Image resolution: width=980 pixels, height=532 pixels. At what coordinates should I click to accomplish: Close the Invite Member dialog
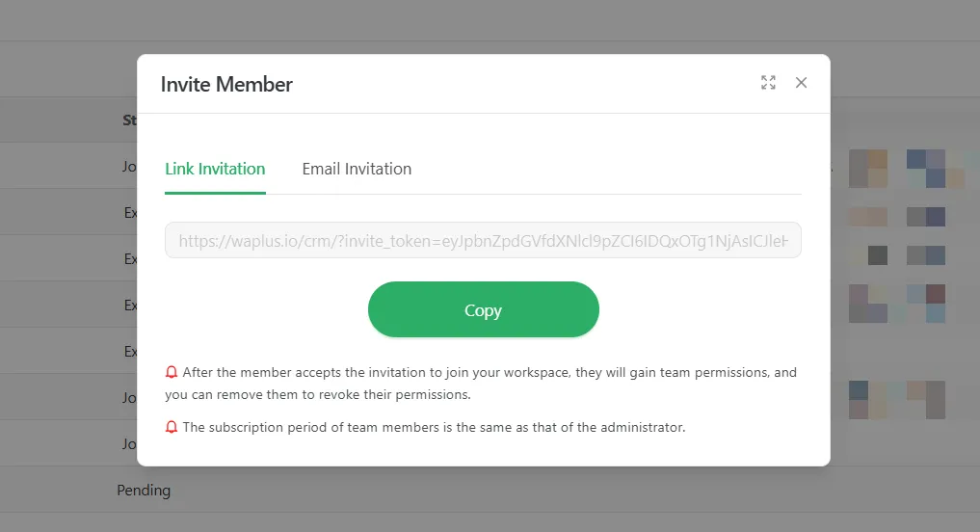pos(801,83)
